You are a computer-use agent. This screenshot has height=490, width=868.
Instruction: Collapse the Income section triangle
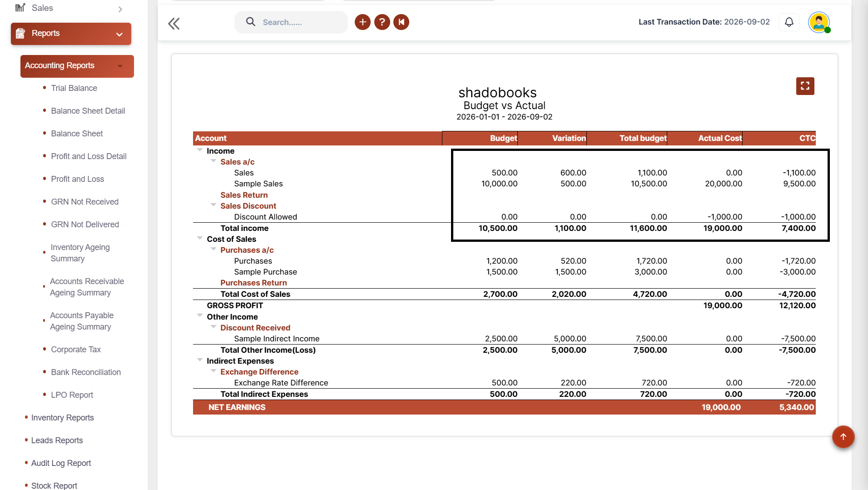(x=200, y=150)
